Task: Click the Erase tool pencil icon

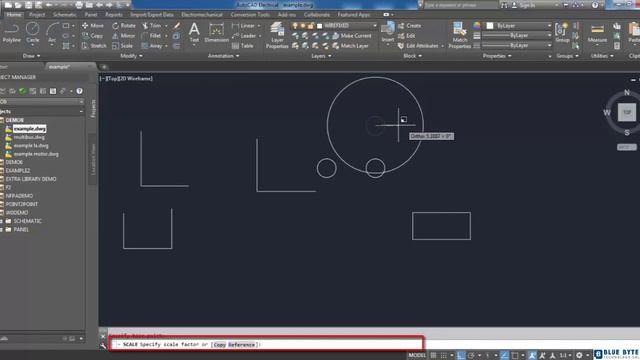Action: pyautogui.click(x=177, y=26)
